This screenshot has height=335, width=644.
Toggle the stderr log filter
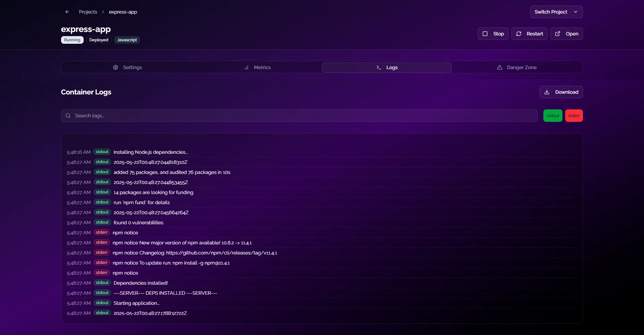pos(574,115)
